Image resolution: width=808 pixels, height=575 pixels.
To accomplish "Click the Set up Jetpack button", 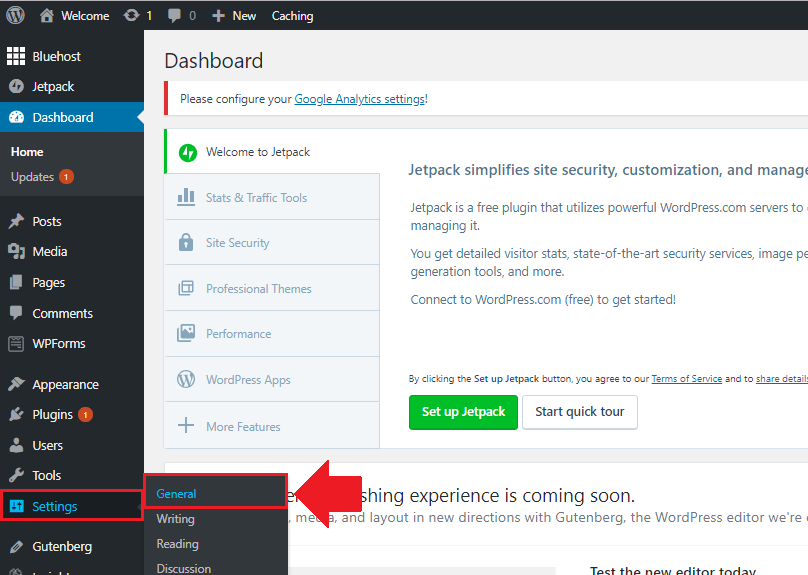I will tap(463, 412).
